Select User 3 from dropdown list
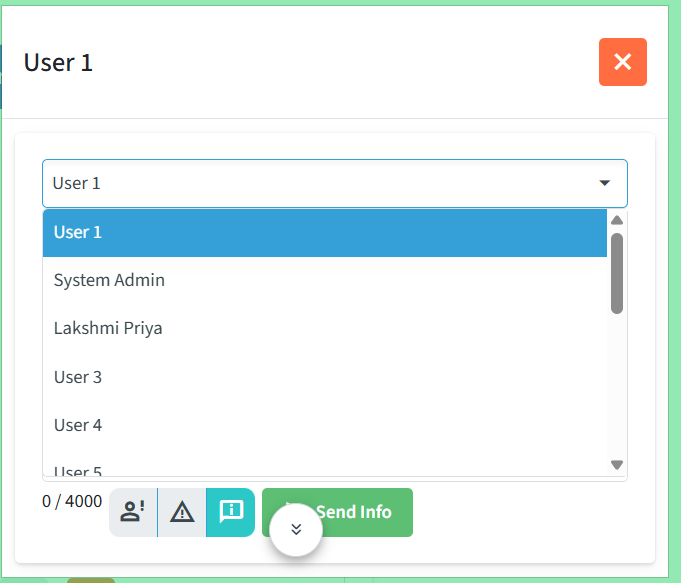The image size is (681, 583). click(x=325, y=377)
